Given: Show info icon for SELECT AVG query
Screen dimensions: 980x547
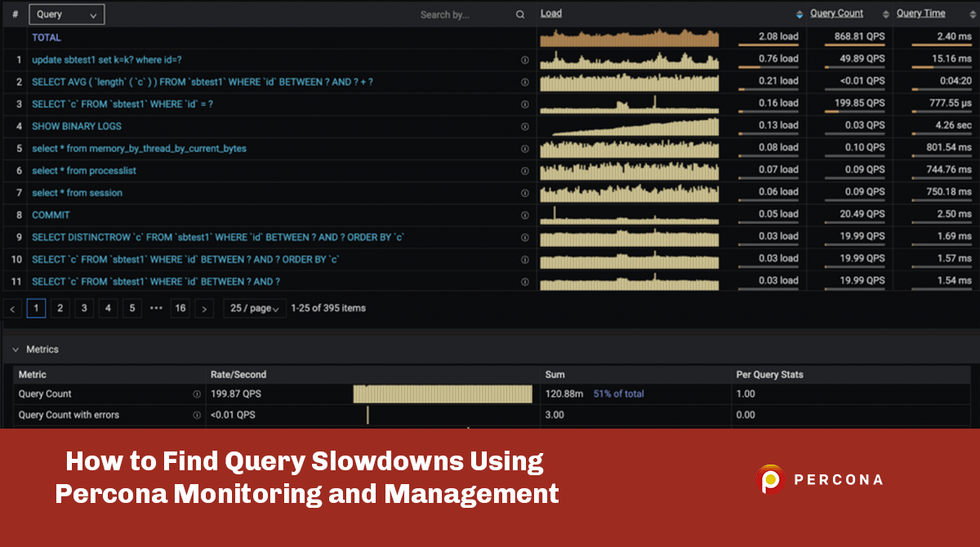Looking at the screenshot, I should coord(524,82).
